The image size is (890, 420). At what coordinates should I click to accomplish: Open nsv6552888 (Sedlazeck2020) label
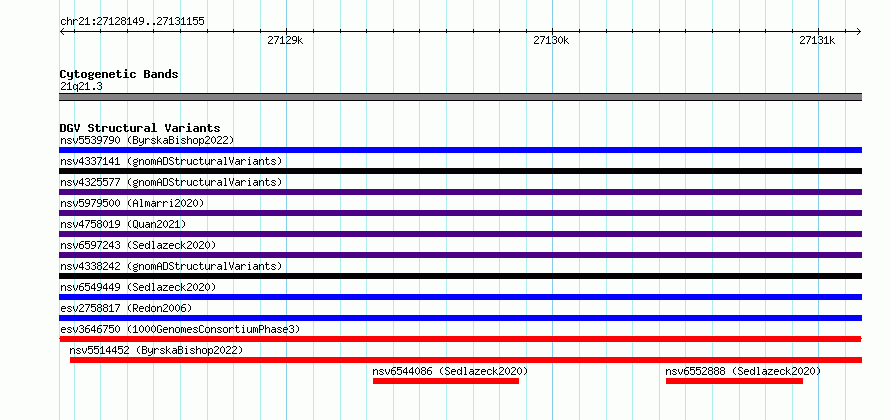coord(743,371)
